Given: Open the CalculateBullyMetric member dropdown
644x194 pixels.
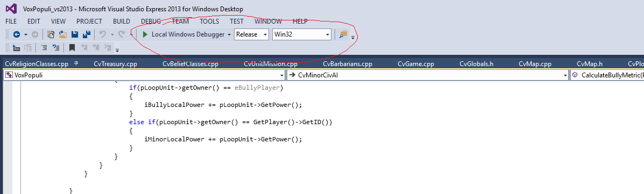Looking at the screenshot, I should pos(607,75).
